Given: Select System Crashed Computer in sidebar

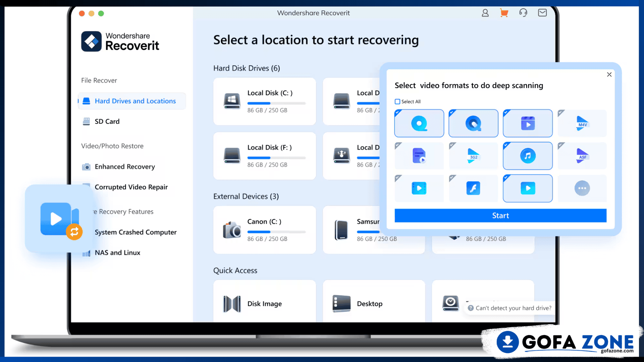Looking at the screenshot, I should (x=136, y=232).
